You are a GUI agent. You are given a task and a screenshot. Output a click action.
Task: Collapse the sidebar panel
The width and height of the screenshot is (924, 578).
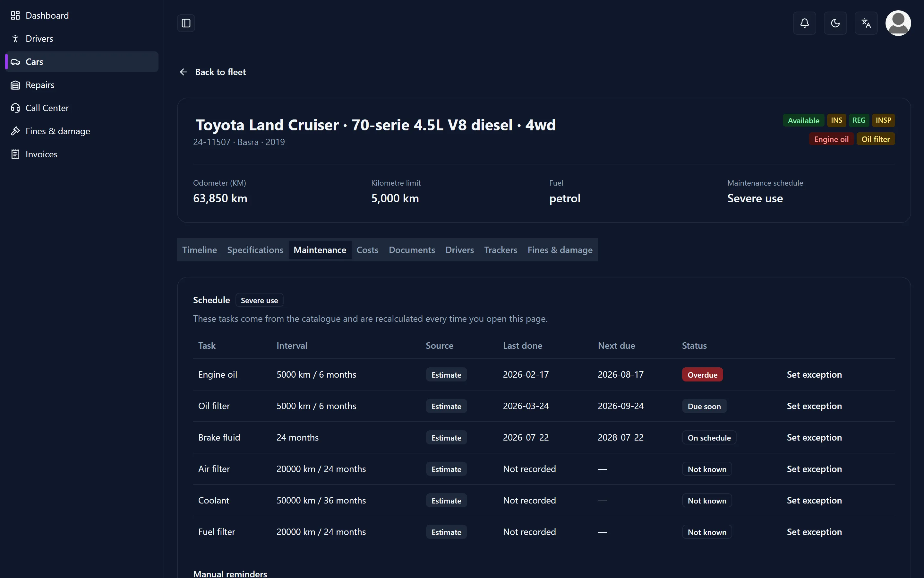186,23
